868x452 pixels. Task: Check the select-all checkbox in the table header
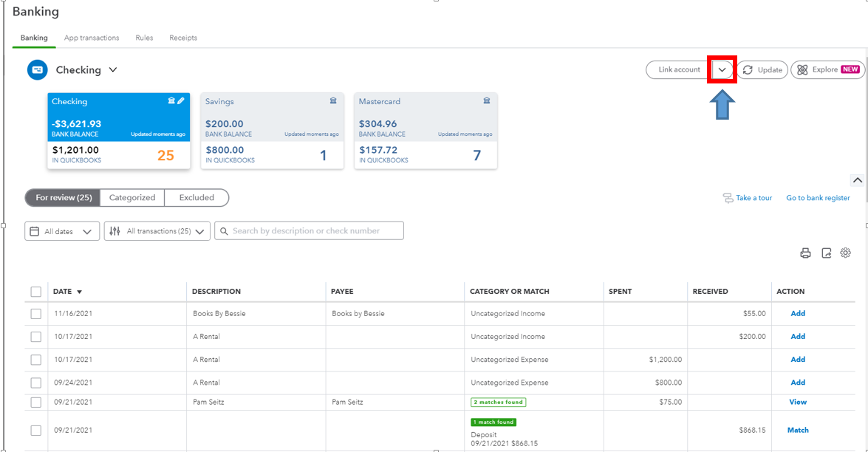pos(35,291)
